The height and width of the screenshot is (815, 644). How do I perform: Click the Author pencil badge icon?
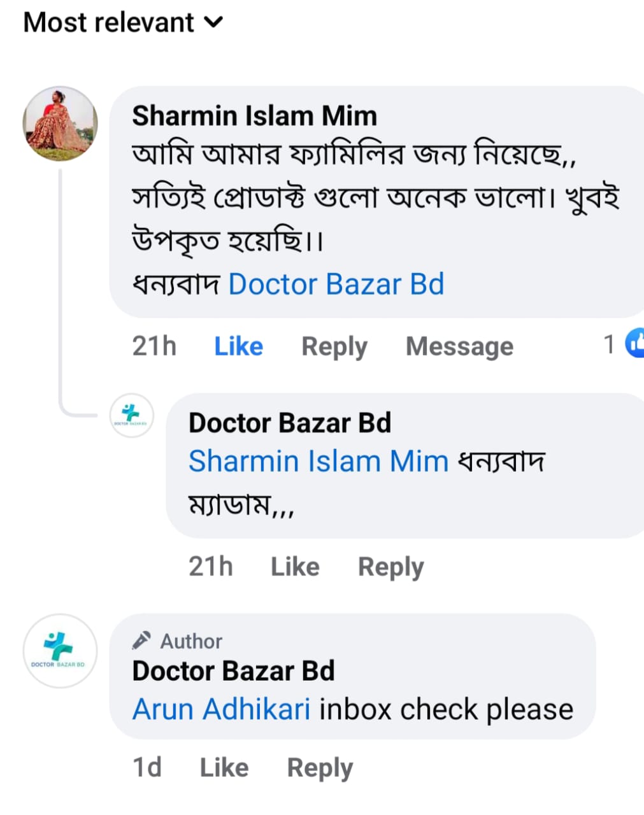pos(141,640)
